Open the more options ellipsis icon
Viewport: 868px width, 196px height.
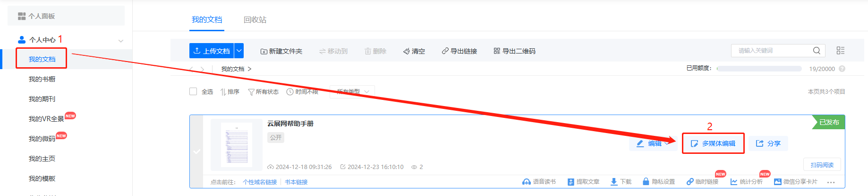[831, 182]
